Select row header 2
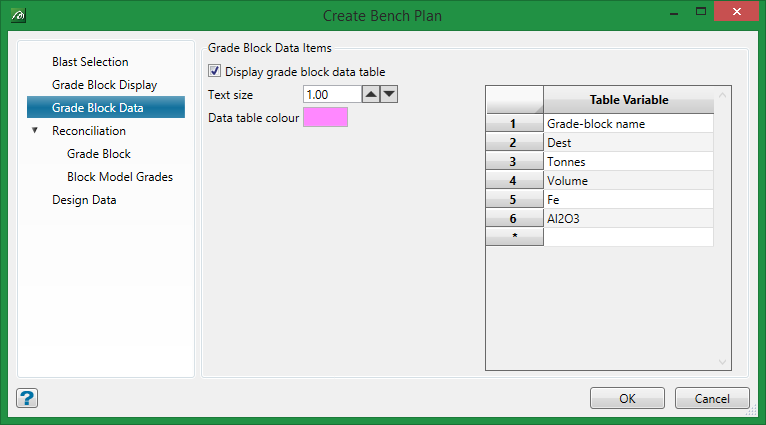Viewport: 766px width, 425px height. [x=515, y=142]
